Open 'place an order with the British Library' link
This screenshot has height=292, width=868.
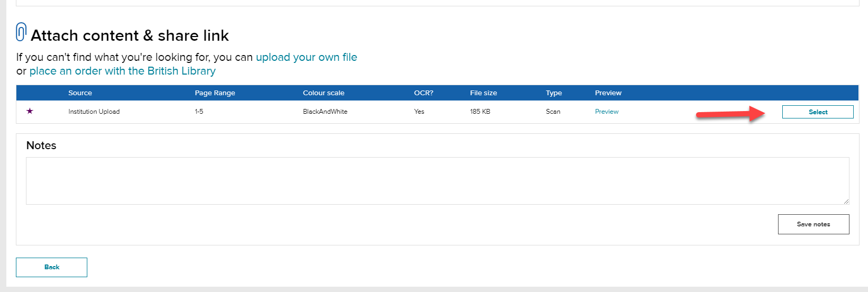pyautogui.click(x=122, y=71)
